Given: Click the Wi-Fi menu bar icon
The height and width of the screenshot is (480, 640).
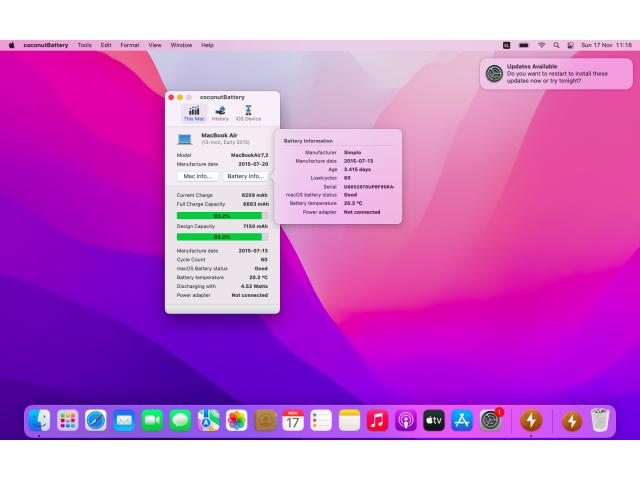Looking at the screenshot, I should (542, 45).
